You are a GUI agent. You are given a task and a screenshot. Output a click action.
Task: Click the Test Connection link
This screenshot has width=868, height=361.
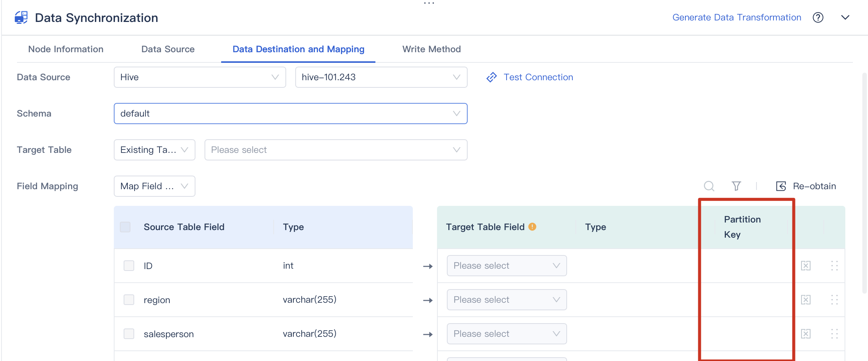538,77
